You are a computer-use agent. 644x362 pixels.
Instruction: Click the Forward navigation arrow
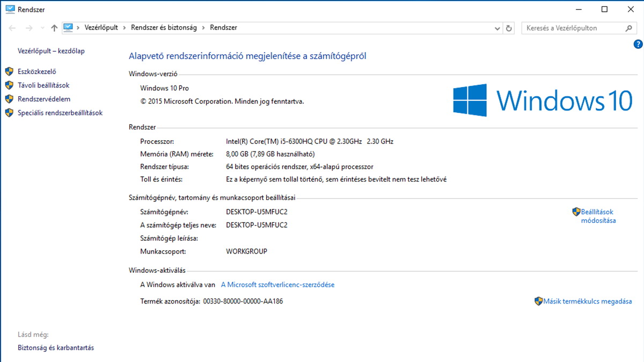29,28
